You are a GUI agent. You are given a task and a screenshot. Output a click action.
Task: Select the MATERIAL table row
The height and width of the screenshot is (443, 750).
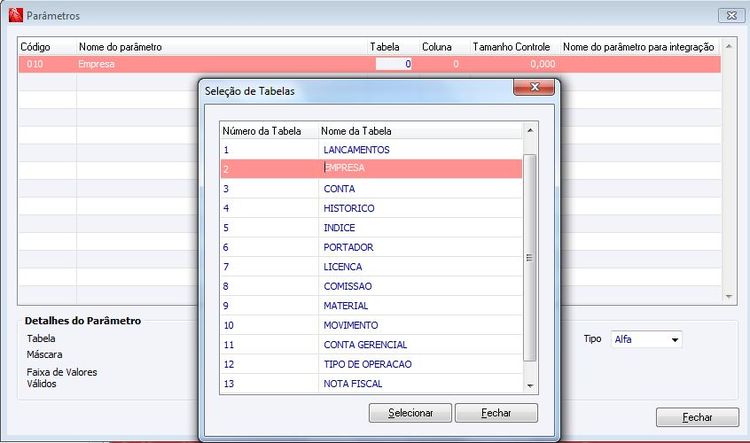[x=371, y=306]
